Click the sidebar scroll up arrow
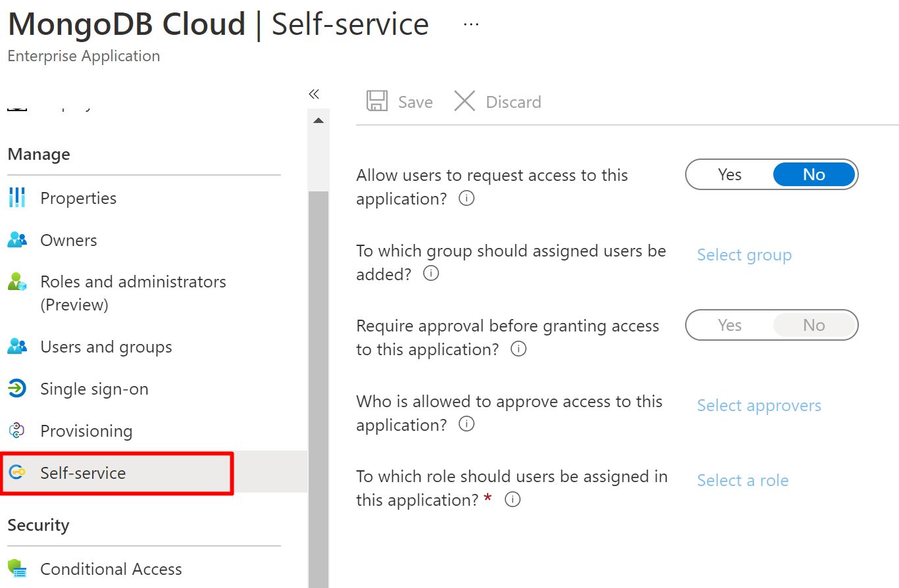This screenshot has width=899, height=588. pos(319,121)
